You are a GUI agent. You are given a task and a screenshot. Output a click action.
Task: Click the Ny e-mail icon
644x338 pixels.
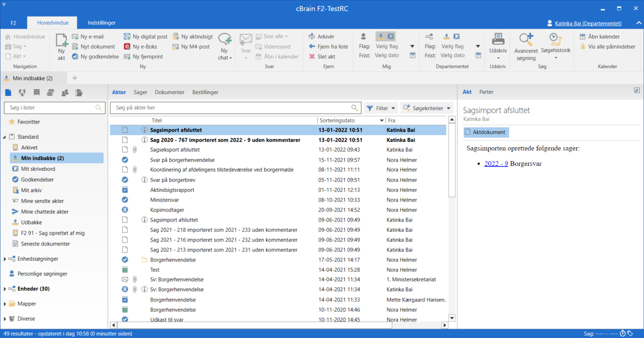75,37
